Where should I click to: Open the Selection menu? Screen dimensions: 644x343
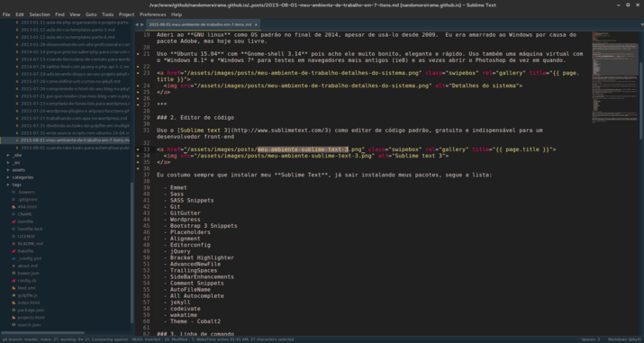pyautogui.click(x=40, y=14)
